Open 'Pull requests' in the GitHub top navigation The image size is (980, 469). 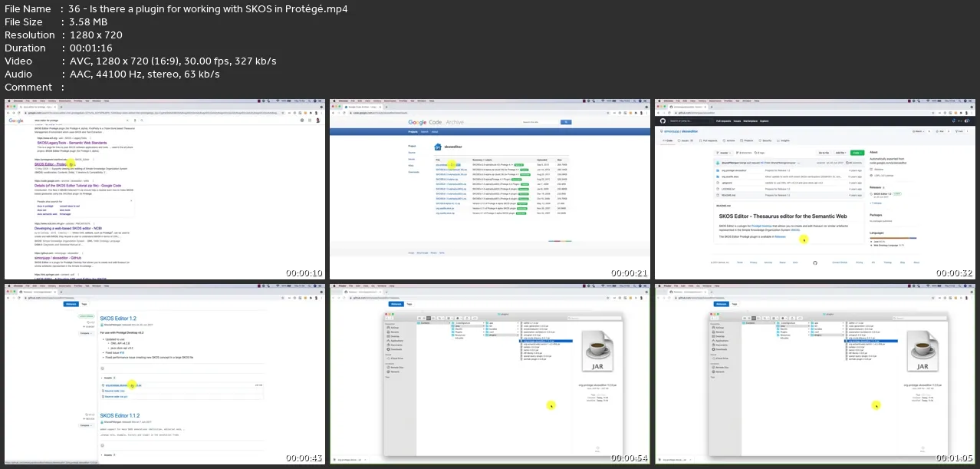pos(723,121)
